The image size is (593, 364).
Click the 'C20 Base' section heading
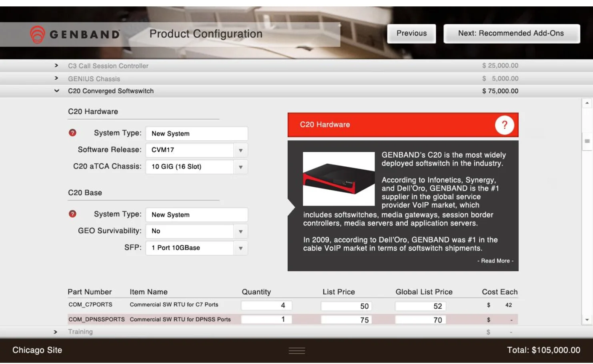pyautogui.click(x=85, y=193)
